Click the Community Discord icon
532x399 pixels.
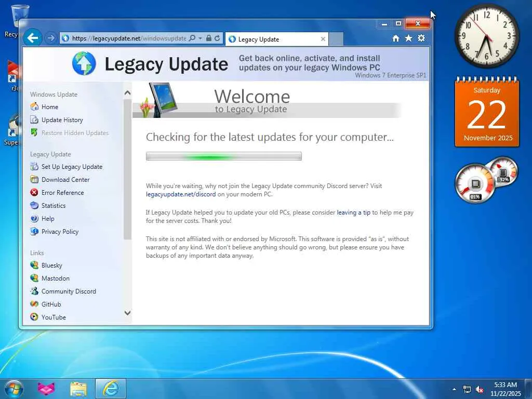pos(34,291)
